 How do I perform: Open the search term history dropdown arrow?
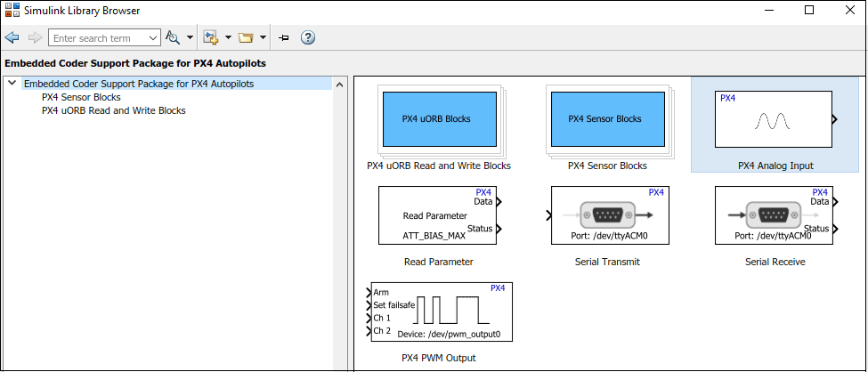point(154,38)
